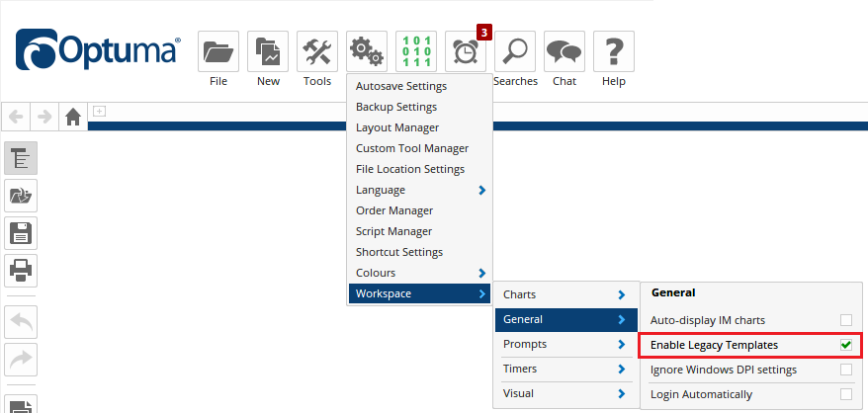Click the printer icon
The image size is (868, 413).
(x=21, y=271)
